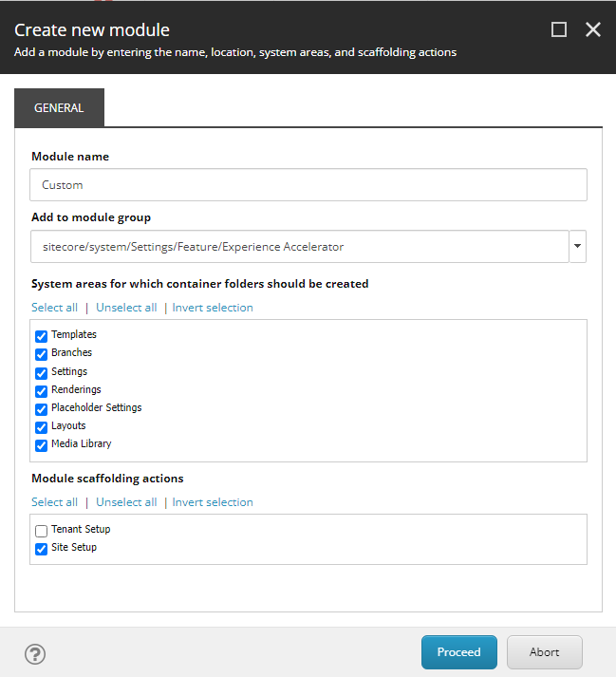Click into the Module name field
This screenshot has height=677, width=616.
(308, 185)
